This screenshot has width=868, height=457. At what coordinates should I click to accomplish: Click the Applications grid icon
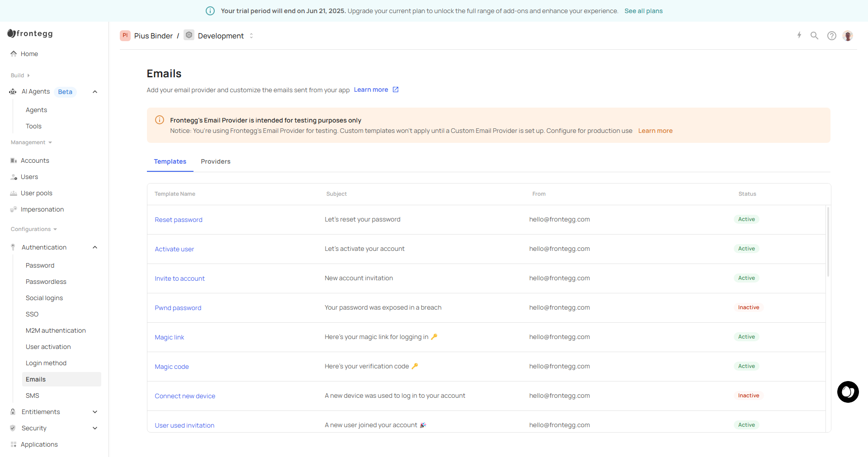pyautogui.click(x=14, y=444)
